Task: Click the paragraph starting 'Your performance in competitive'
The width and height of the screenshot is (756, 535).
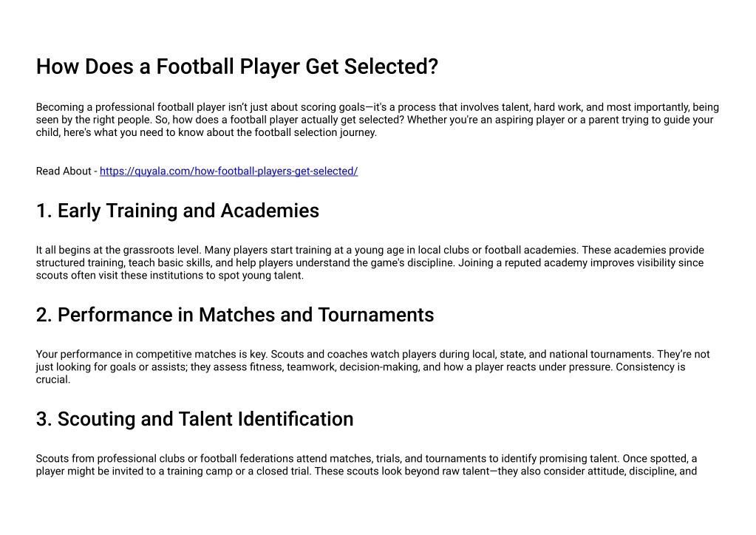Action: pyautogui.click(x=372, y=367)
